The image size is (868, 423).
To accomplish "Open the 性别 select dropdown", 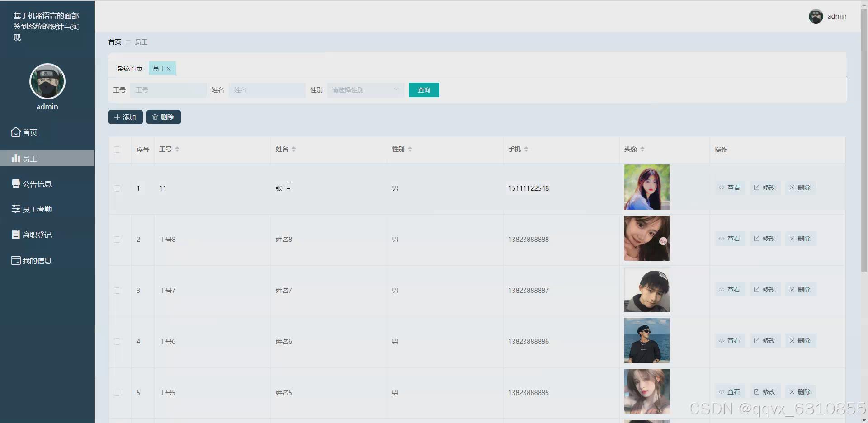I will coord(365,90).
